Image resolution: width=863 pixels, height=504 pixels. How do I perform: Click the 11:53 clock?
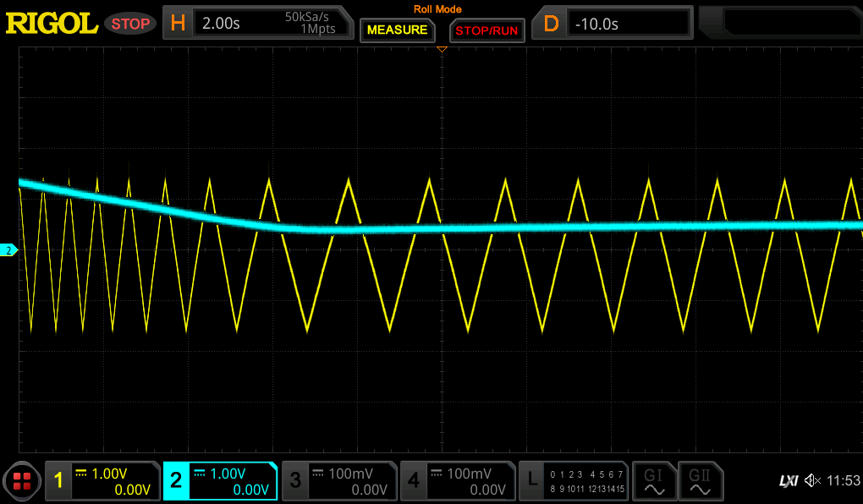843,481
